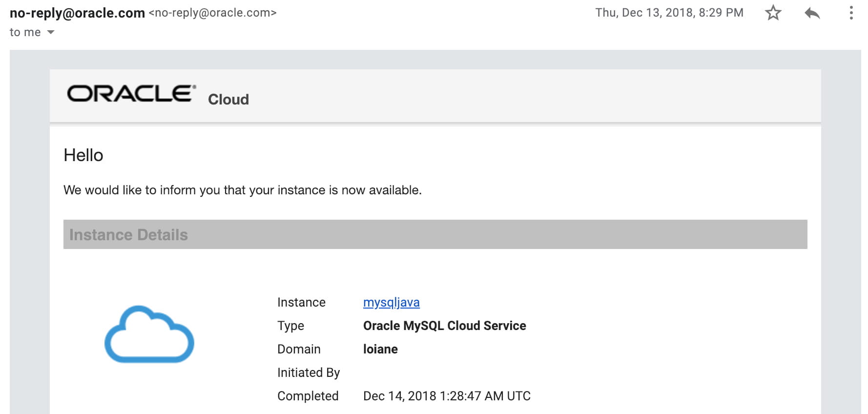Screen dimensions: 868x414
Task: Open the three-dot more options menu
Action: pyautogui.click(x=851, y=13)
